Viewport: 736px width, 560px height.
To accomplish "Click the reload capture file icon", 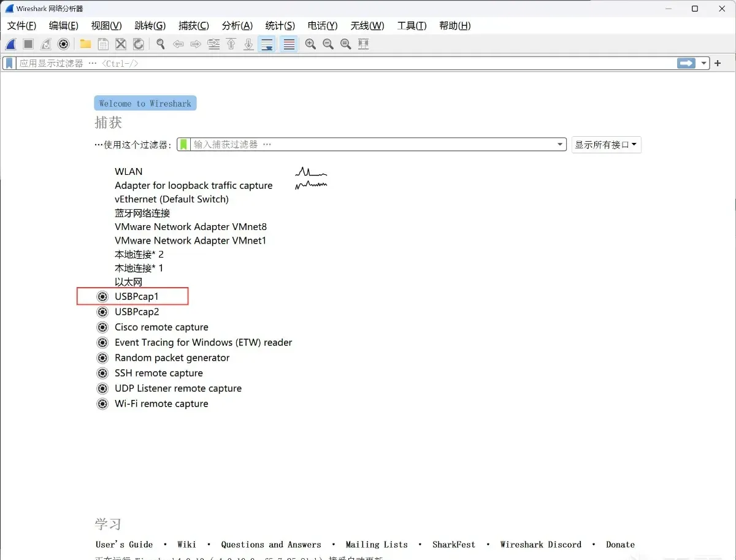I will (x=139, y=44).
